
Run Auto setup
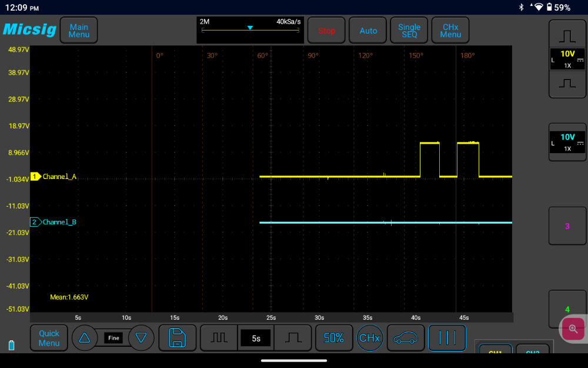[x=368, y=31]
